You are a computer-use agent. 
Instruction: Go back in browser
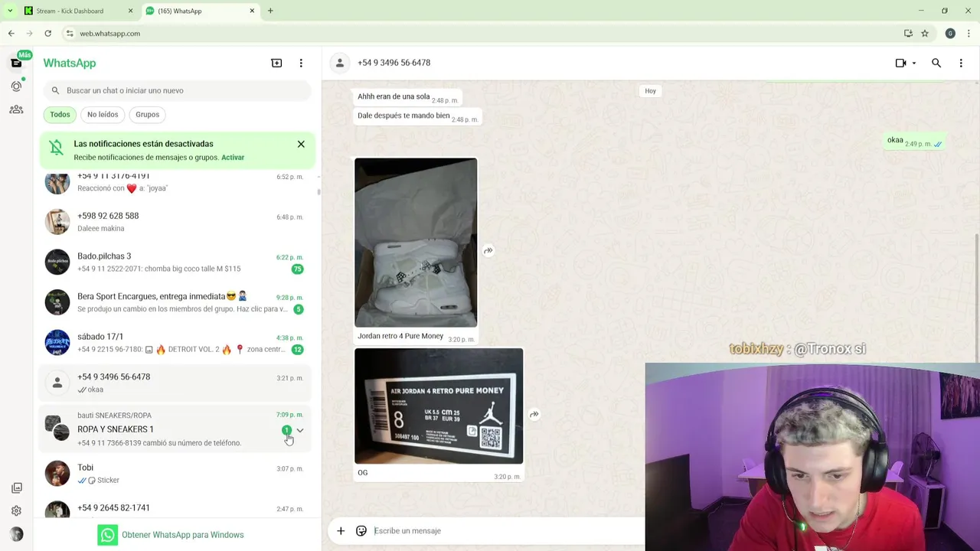pyautogui.click(x=11, y=34)
